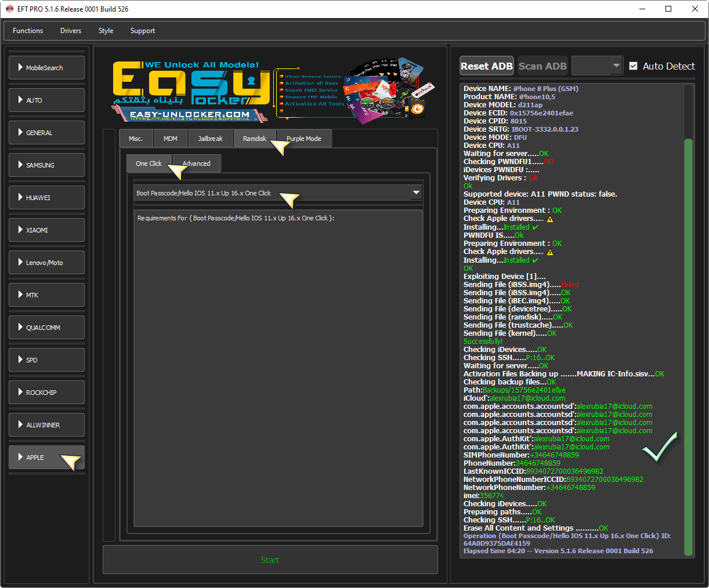Viewport: 709px width, 588px height.
Task: Close the EFT PRO window
Action: (695, 9)
